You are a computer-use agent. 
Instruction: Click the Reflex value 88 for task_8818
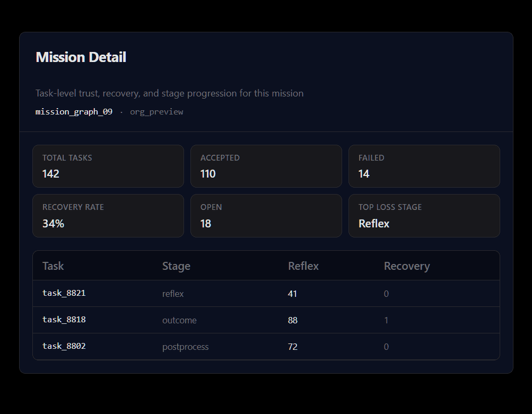tap(292, 320)
